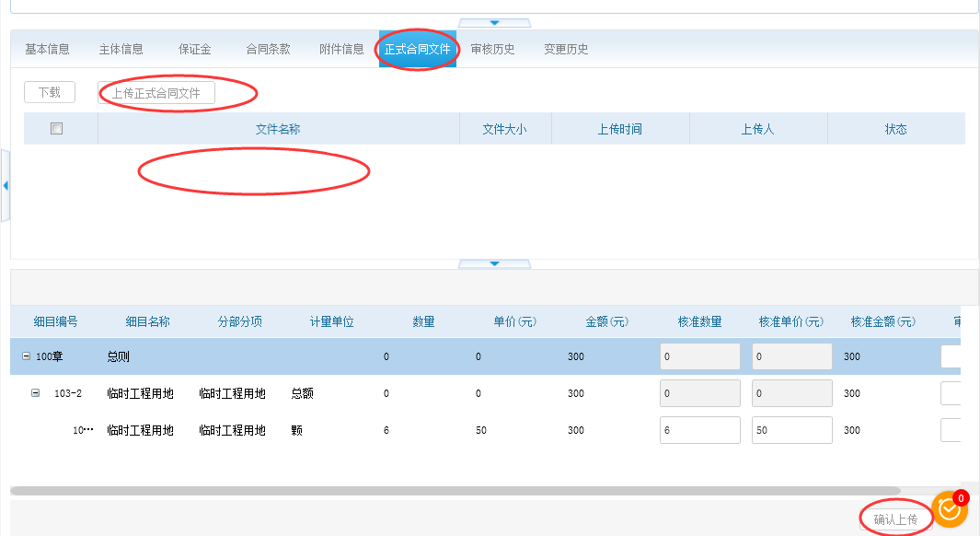Collapse the 100章 tree row

[26, 356]
